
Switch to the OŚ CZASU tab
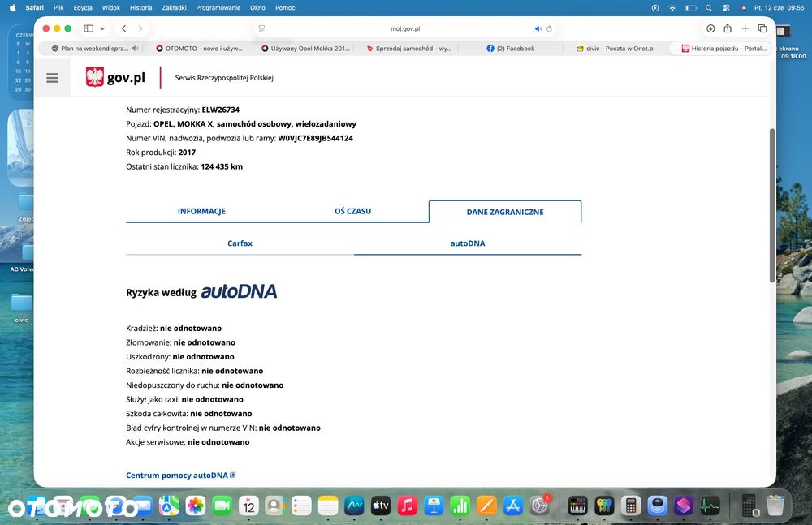(x=352, y=211)
